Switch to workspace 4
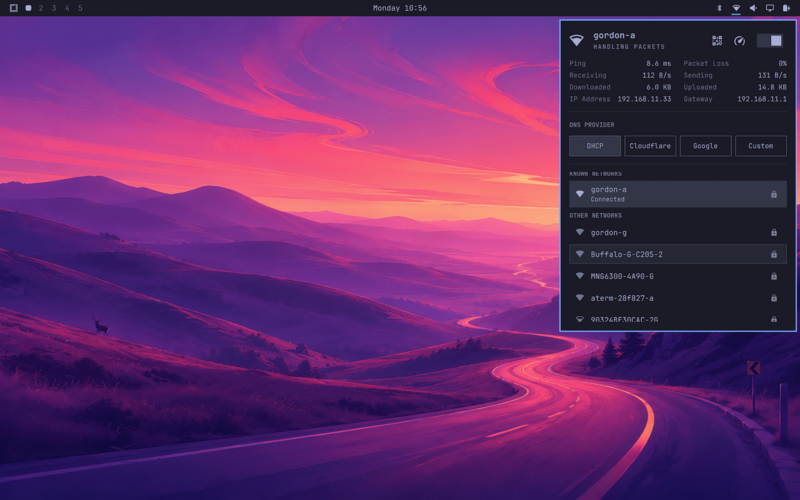 (x=67, y=8)
